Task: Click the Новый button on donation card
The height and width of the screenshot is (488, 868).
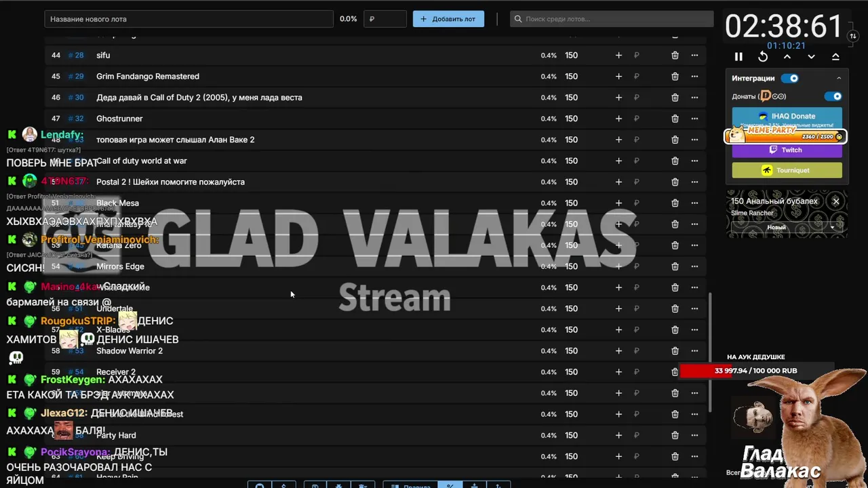Action: (x=776, y=228)
